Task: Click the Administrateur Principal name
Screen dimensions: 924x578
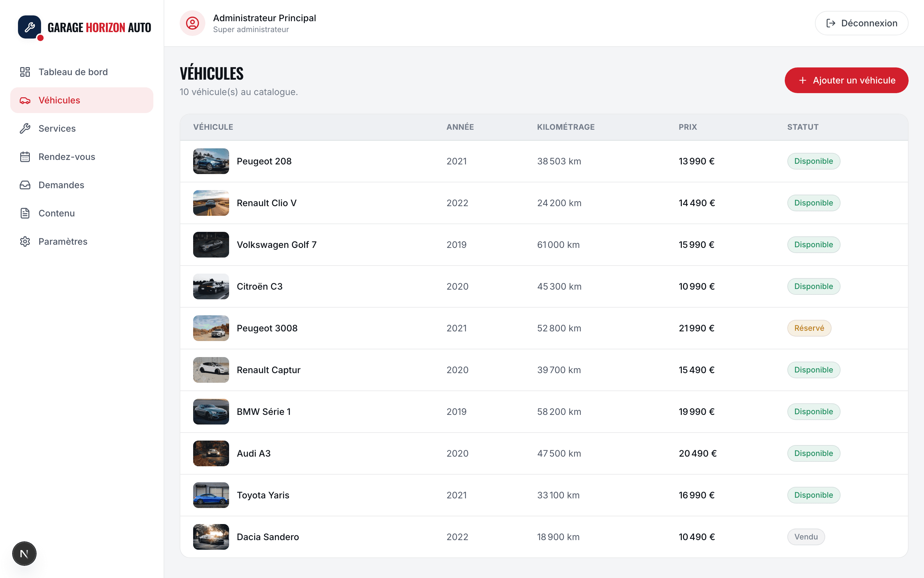Action: (x=264, y=18)
